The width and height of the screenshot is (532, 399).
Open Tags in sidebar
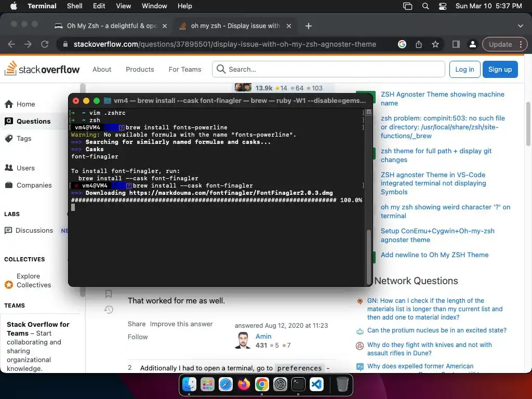click(18, 138)
